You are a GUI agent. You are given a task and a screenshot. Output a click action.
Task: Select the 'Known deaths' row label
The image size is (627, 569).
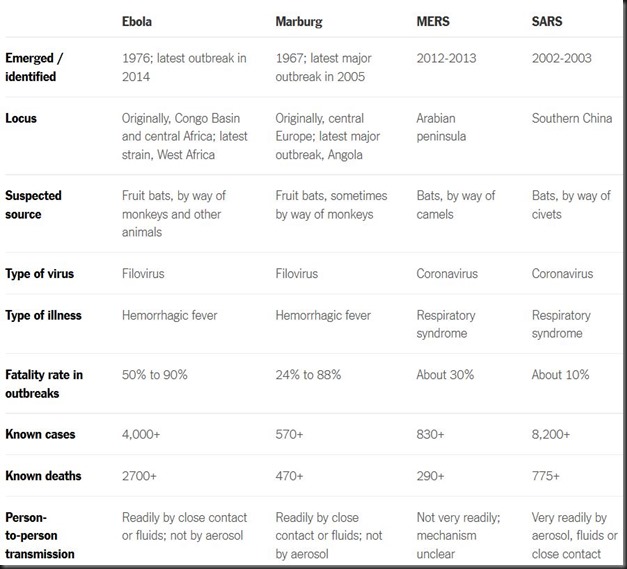(x=43, y=476)
